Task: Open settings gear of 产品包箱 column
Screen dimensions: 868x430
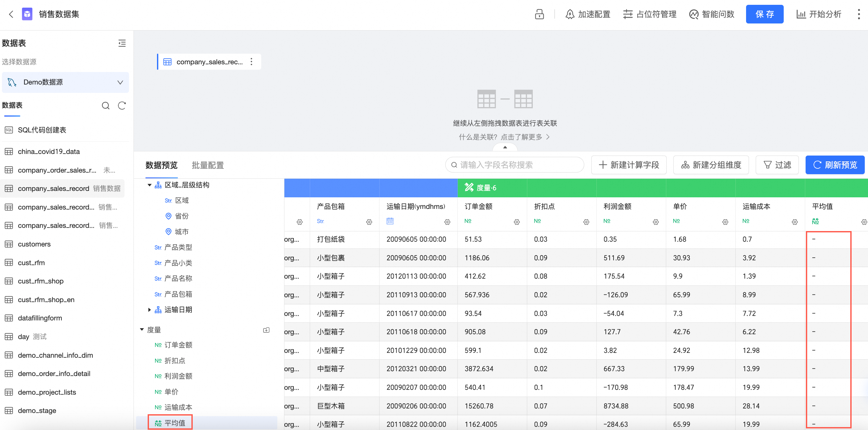Action: coord(369,222)
